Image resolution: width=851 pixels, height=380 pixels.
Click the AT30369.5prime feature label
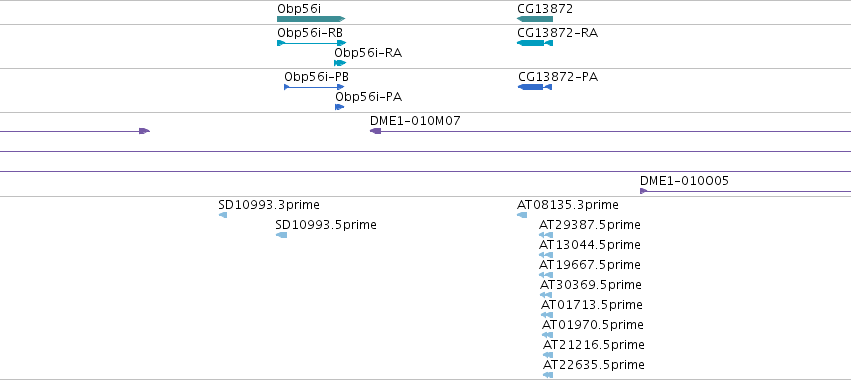(590, 284)
